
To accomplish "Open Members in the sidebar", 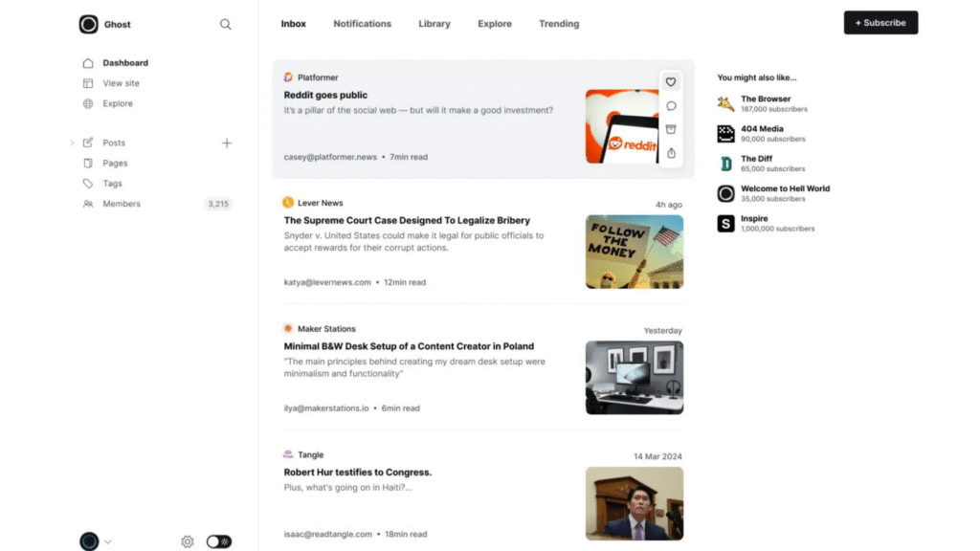I will tap(122, 204).
